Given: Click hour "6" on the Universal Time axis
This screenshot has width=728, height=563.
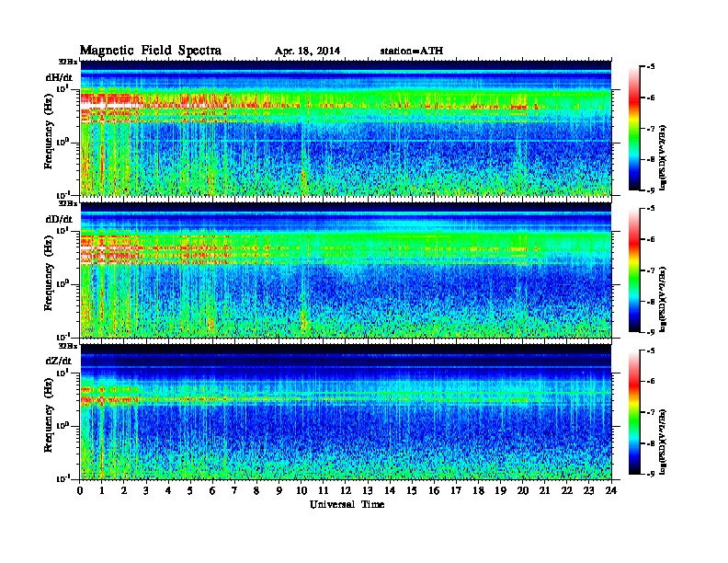Looking at the screenshot, I should [212, 490].
